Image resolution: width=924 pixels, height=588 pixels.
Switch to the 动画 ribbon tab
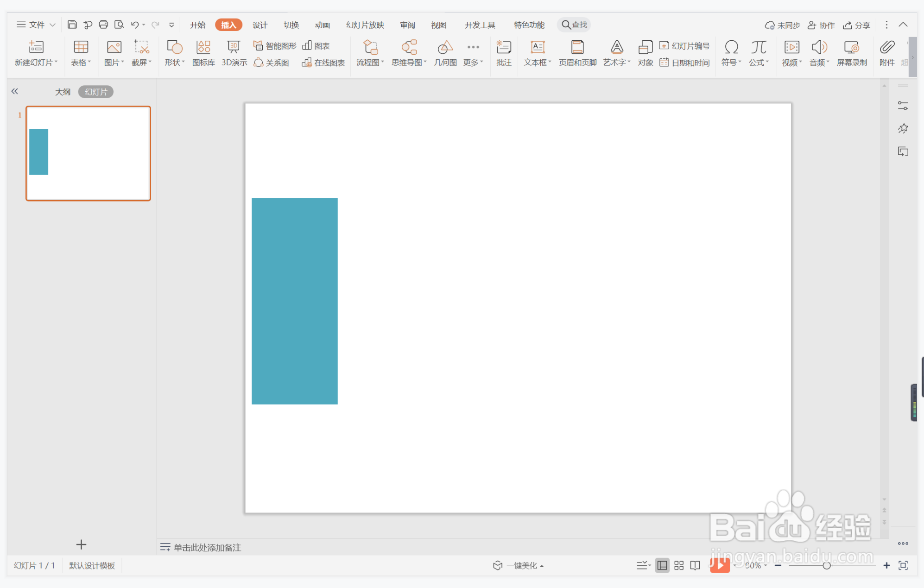point(322,25)
